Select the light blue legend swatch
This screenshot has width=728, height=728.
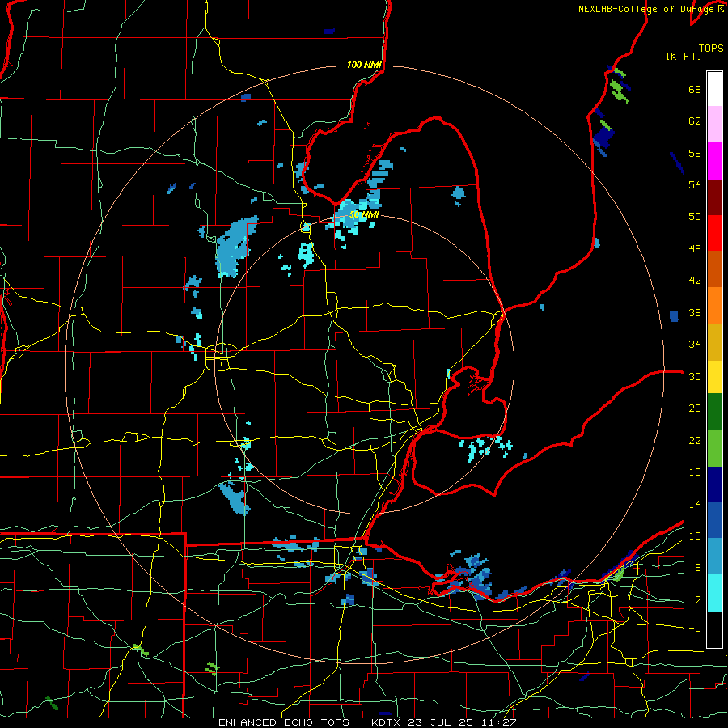click(714, 557)
